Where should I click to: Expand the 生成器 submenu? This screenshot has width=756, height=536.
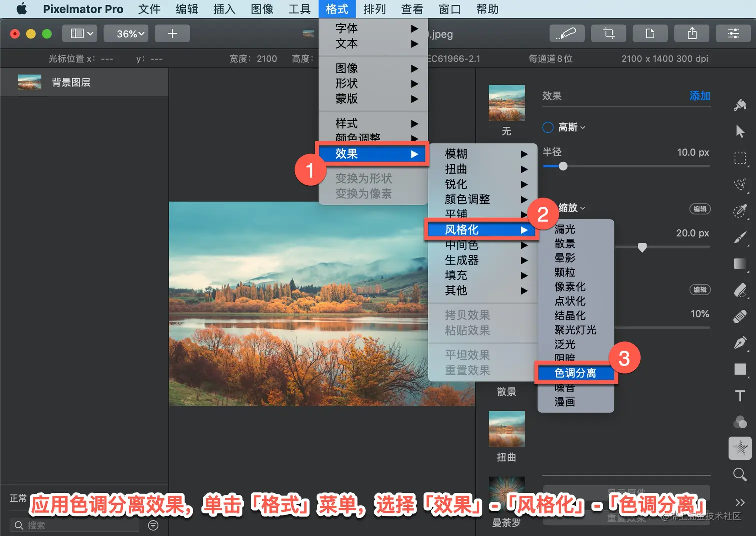[x=483, y=260]
